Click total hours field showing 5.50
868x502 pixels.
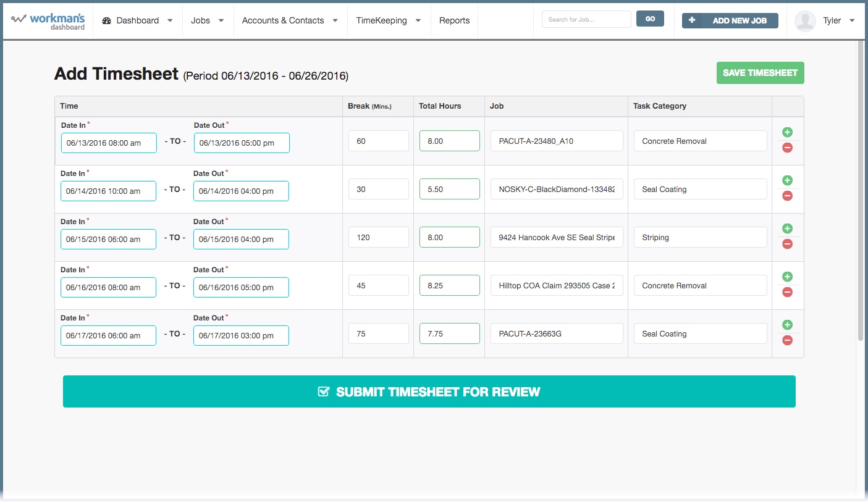[450, 189]
